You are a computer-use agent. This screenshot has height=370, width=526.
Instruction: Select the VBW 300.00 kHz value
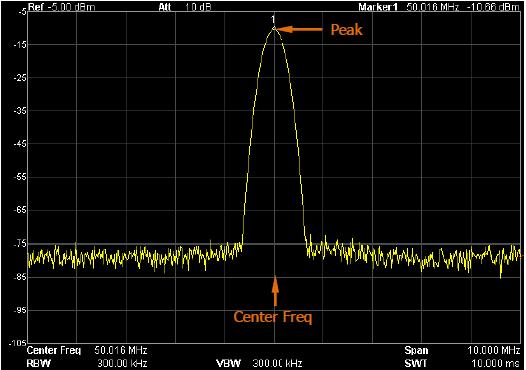tap(277, 363)
